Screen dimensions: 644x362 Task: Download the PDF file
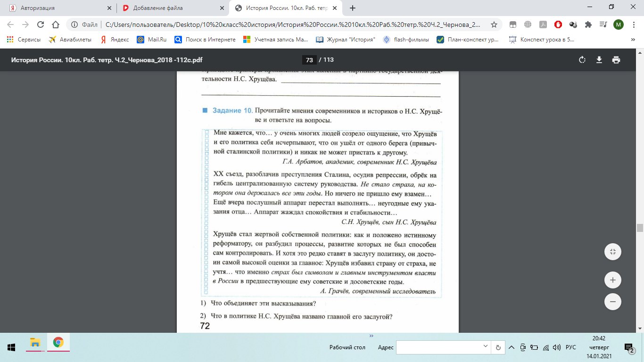tap(599, 60)
